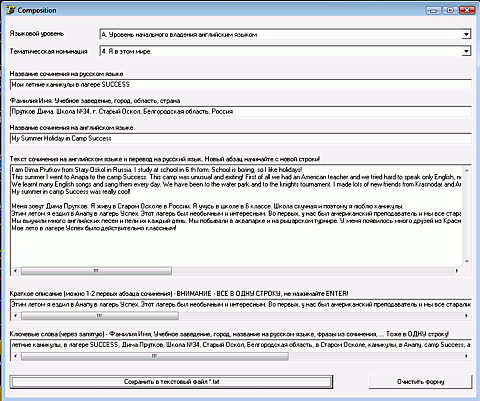
Task: Open the thematic nomination dropdown arrow
Action: point(466,51)
